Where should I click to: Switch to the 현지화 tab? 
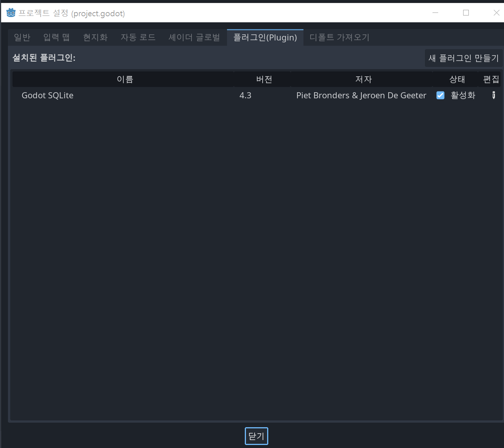[x=95, y=37]
